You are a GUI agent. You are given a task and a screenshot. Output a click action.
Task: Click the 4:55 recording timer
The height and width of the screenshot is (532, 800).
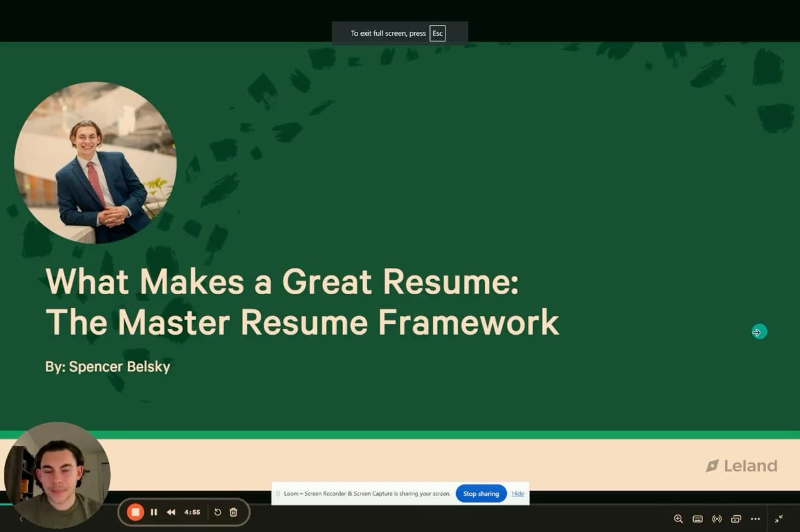[192, 512]
